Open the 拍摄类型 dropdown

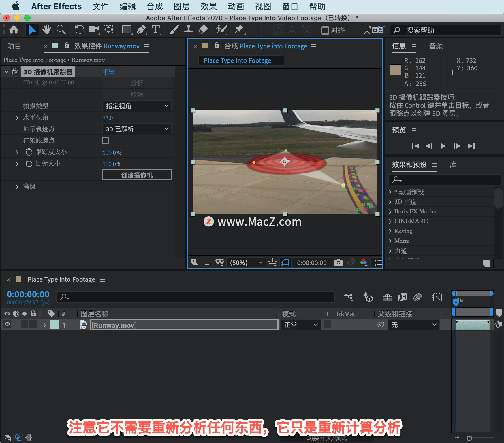point(137,106)
